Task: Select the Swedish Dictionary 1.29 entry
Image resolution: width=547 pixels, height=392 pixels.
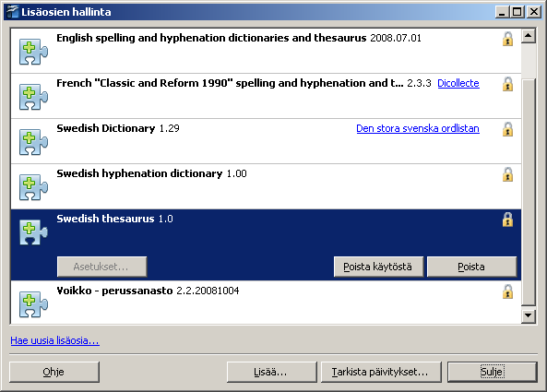Action: (x=266, y=141)
